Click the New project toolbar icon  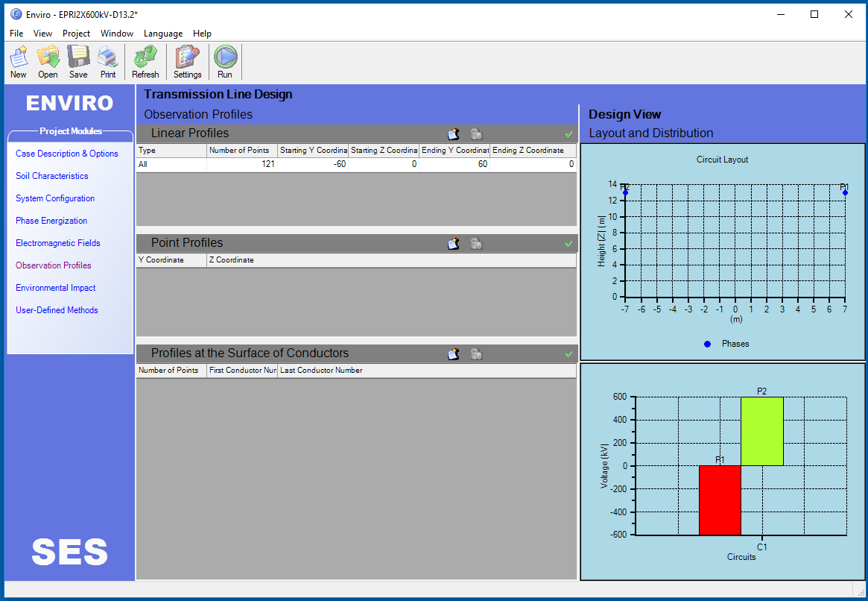coord(19,60)
